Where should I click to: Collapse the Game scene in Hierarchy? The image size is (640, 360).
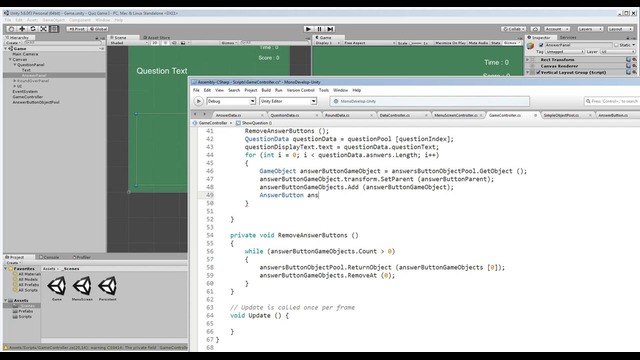6,49
